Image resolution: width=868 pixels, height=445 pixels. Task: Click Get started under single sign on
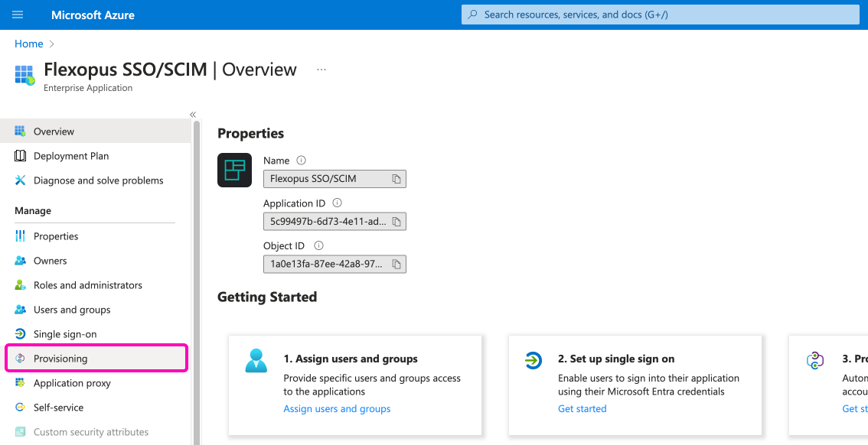tap(582, 409)
